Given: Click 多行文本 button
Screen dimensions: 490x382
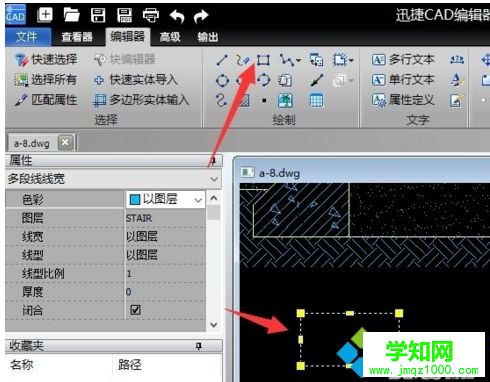Looking at the screenshot, I should click(x=403, y=60).
